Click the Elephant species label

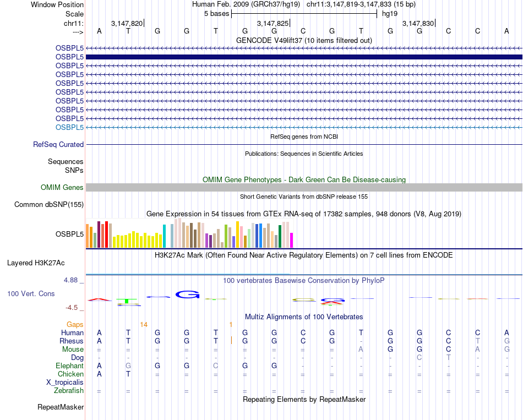pyautogui.click(x=69, y=366)
